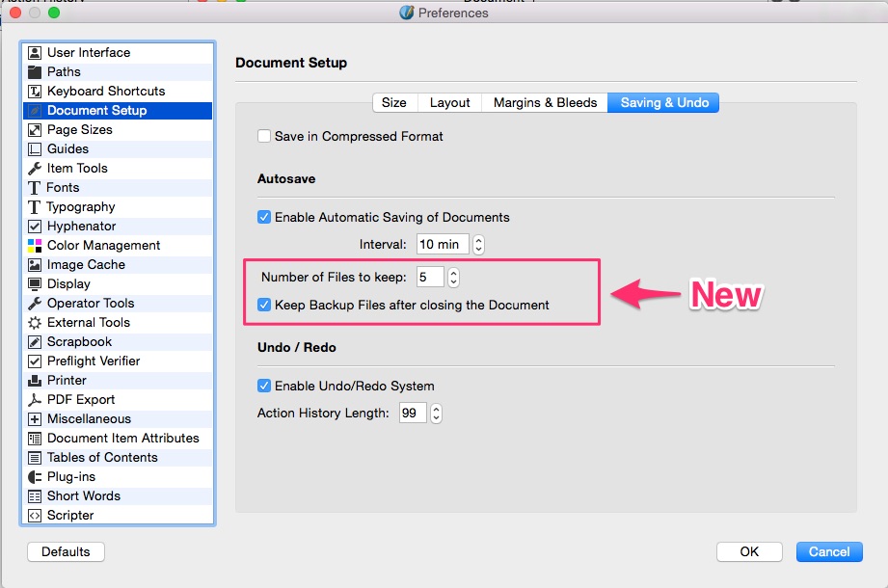888x588 pixels.
Task: Click the Action History Length input field
Action: pos(412,414)
